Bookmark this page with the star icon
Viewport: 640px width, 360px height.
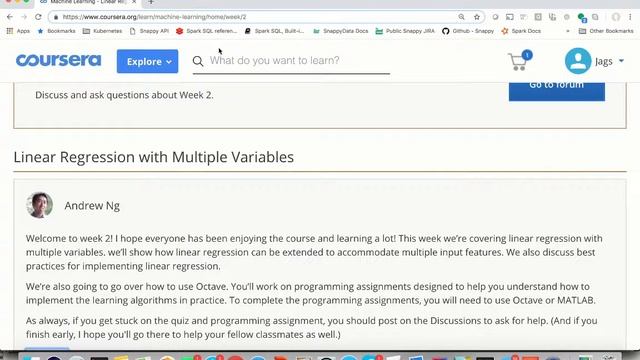477,17
